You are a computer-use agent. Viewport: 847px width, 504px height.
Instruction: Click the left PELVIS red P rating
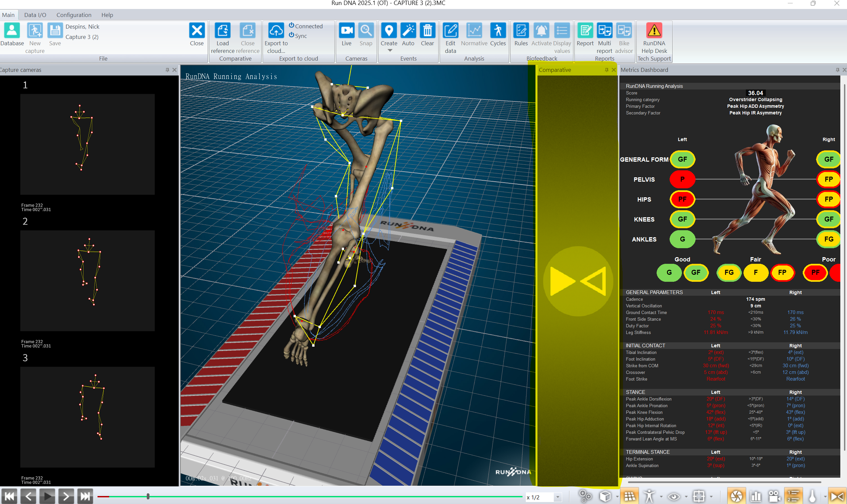[682, 179]
